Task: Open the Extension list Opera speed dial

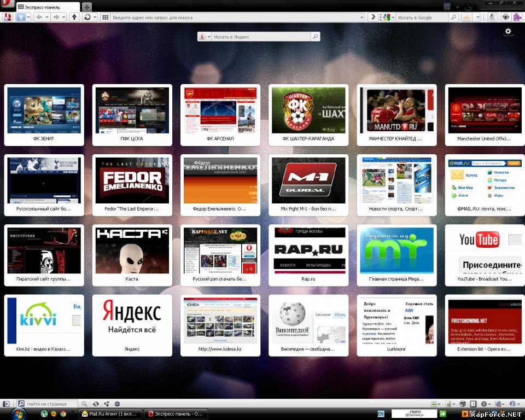Action: [x=485, y=325]
